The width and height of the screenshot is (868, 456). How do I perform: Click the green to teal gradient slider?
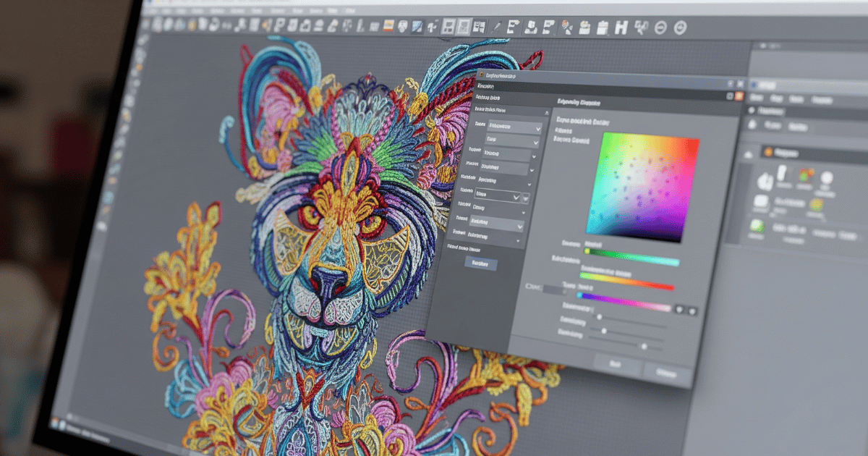[631, 256]
